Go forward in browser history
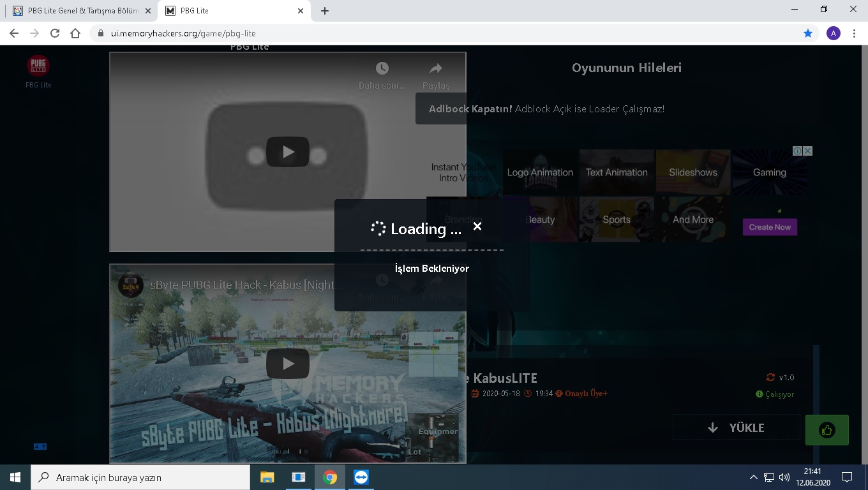 [34, 33]
